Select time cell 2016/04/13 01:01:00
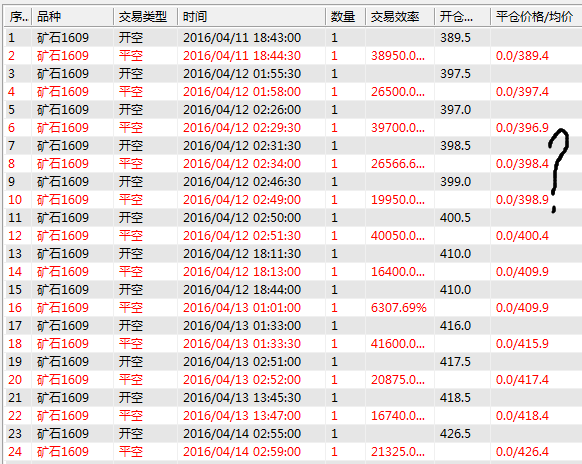The width and height of the screenshot is (582, 464). point(242,308)
